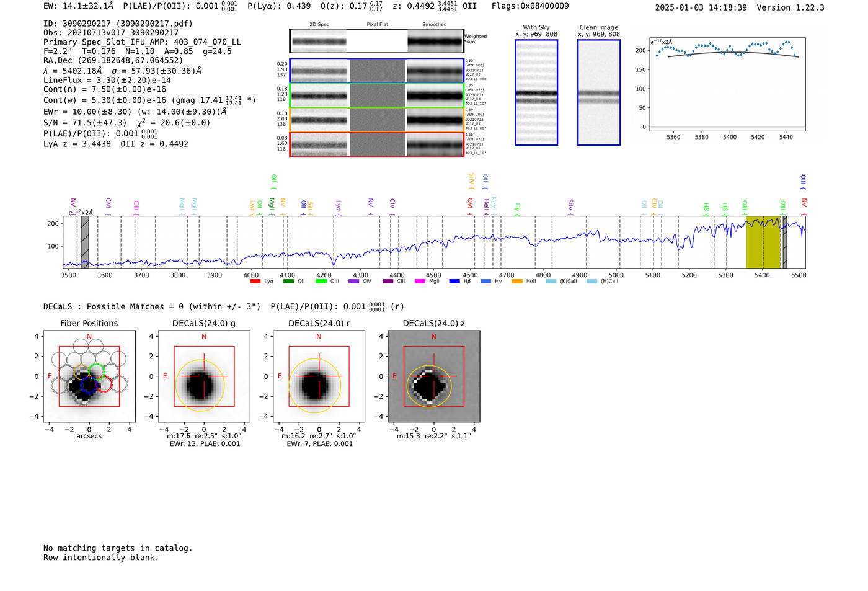Screen dimensions: 868x591
Task: Click the EW: 14.1±32.1Å header value
Action: [79, 6]
